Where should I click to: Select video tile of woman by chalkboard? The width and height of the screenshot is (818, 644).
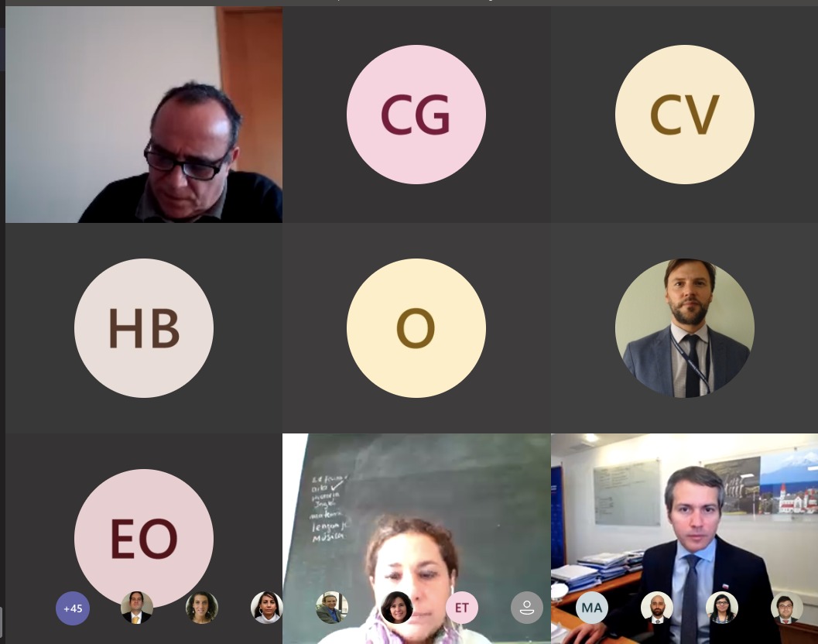(x=416, y=539)
